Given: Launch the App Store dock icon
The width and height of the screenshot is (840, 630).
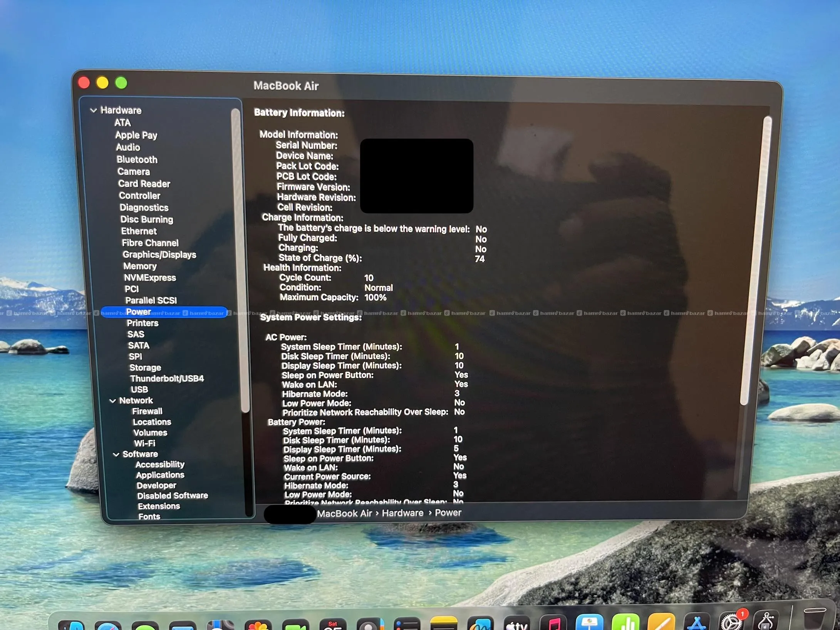Looking at the screenshot, I should coord(696,623).
